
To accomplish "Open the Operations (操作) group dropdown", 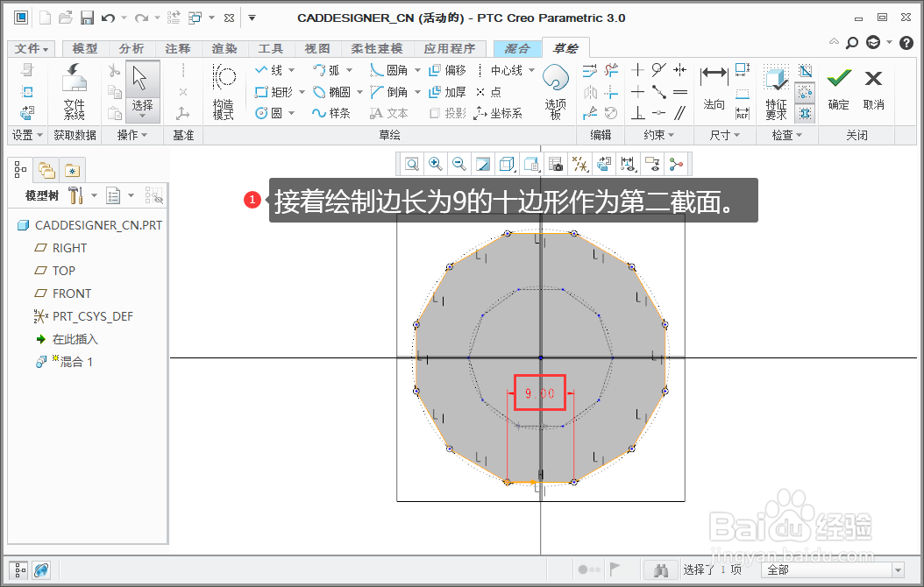I will [131, 136].
